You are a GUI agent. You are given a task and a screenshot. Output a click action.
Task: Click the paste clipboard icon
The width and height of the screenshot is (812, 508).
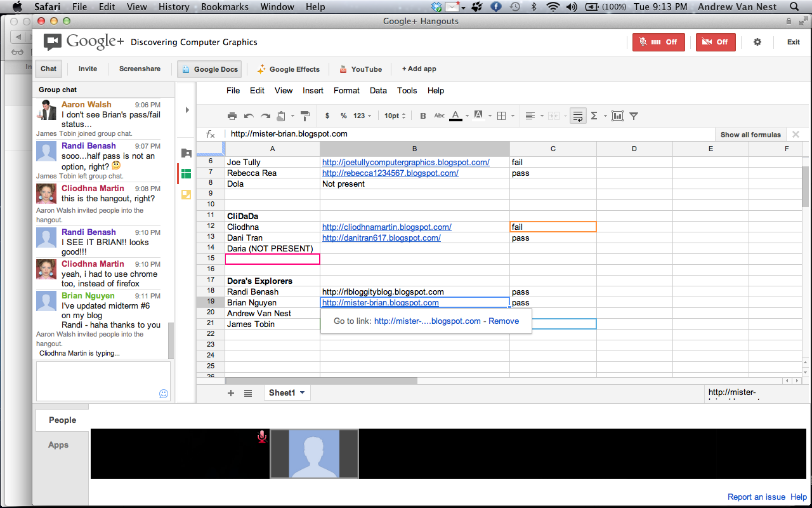point(281,116)
